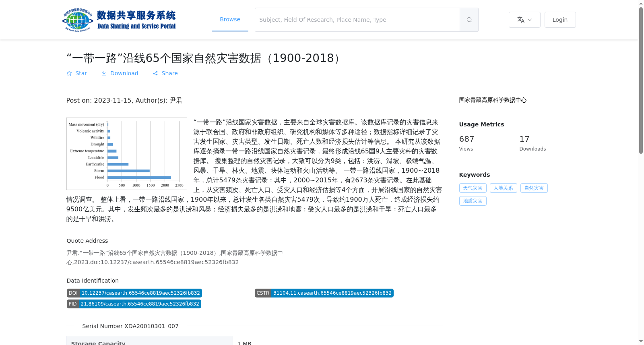The width and height of the screenshot is (644, 345).
Task: Click the Data Identification heading
Action: click(93, 281)
